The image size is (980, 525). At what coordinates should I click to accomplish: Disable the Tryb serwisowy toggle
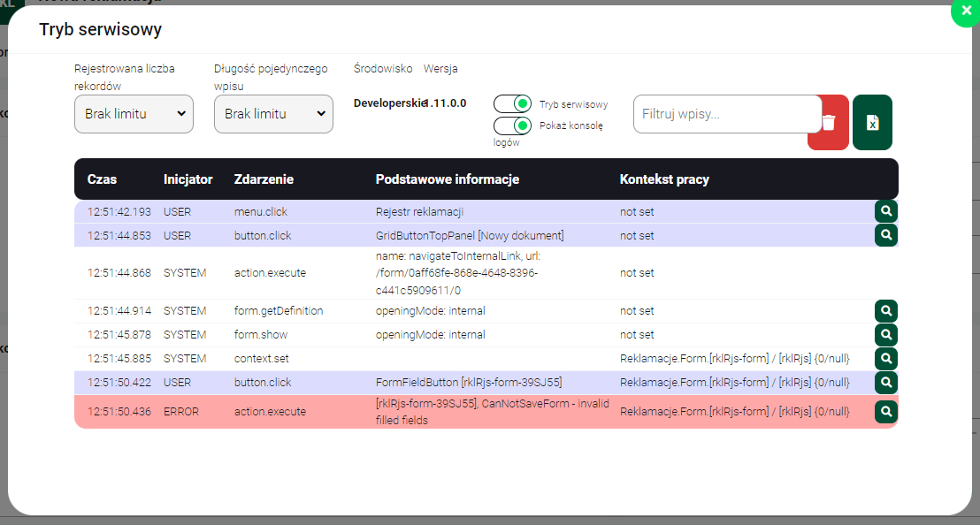[x=512, y=104]
